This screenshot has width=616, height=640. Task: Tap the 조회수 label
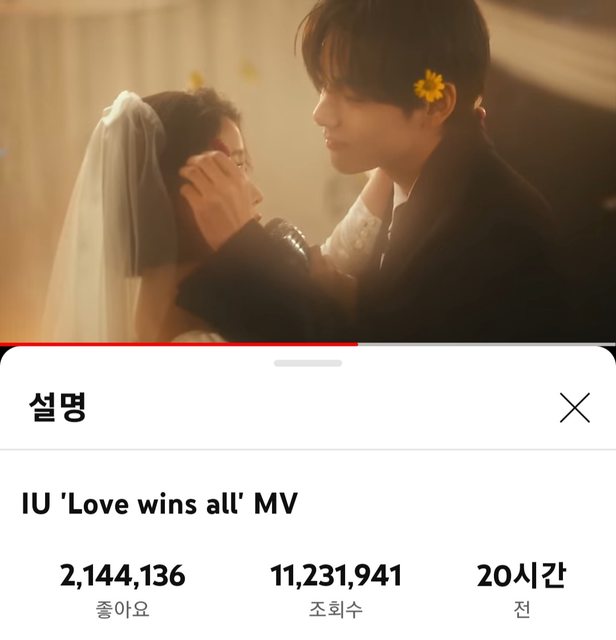(336, 609)
